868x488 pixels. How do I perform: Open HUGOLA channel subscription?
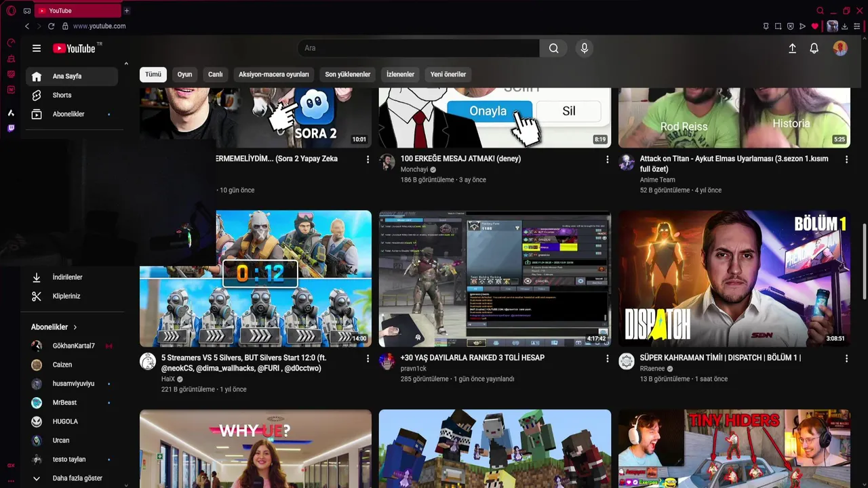tap(72, 422)
